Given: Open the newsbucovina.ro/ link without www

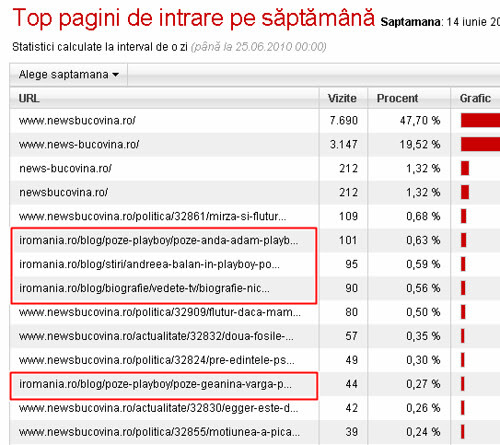Looking at the screenshot, I should click(63, 192).
